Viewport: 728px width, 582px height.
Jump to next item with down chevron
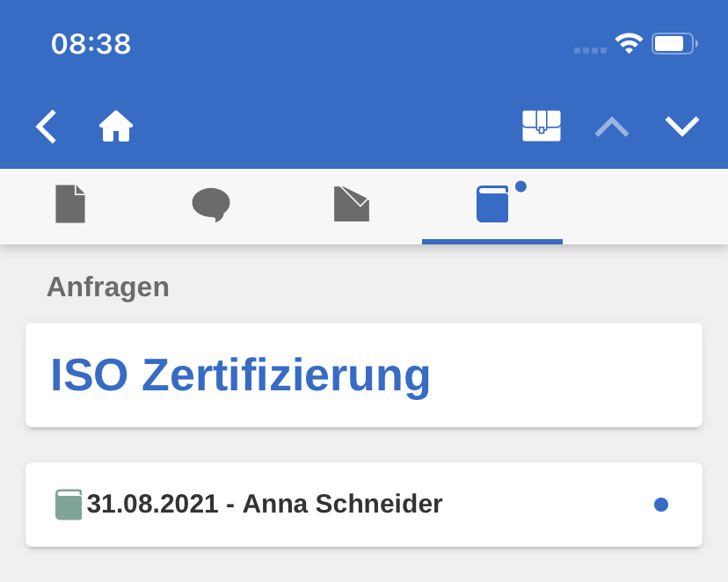coord(682,127)
